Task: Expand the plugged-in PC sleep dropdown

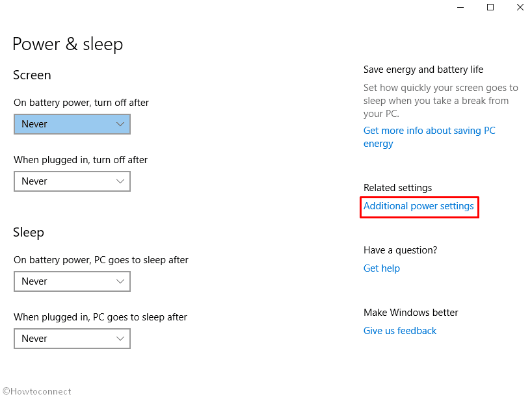Action: 72,339
